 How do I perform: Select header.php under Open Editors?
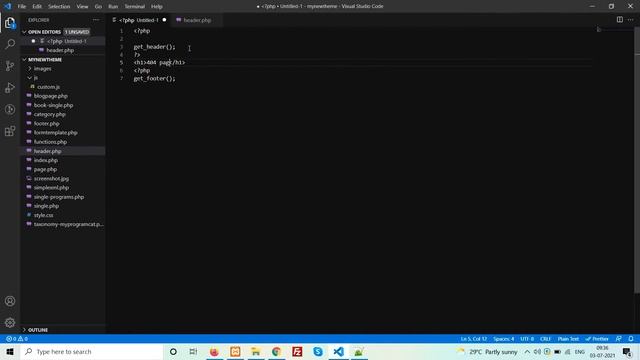pyautogui.click(x=60, y=50)
